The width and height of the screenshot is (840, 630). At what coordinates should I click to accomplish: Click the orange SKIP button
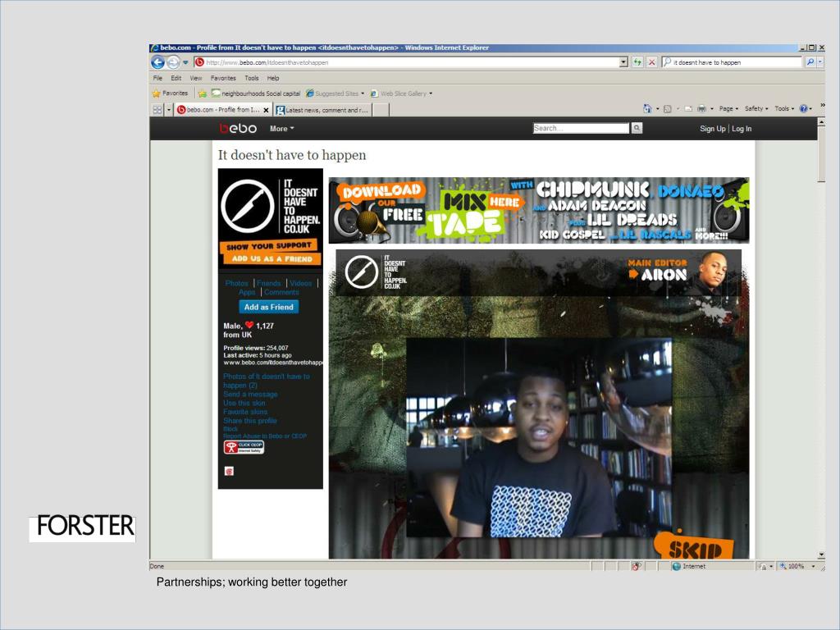click(x=695, y=547)
